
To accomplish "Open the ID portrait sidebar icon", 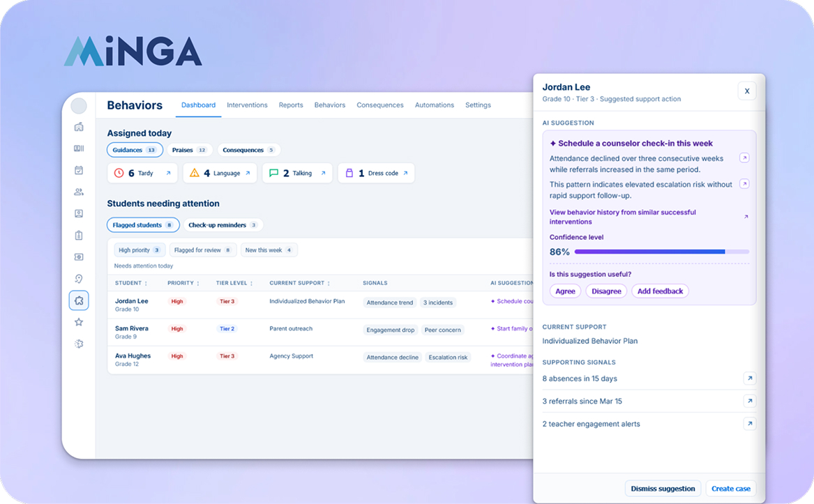I will [79, 214].
